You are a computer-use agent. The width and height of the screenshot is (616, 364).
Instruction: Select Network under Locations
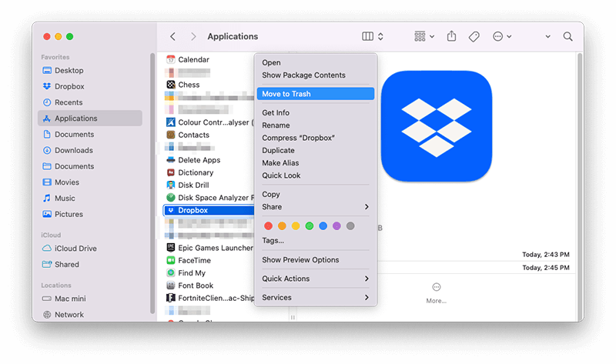point(69,315)
